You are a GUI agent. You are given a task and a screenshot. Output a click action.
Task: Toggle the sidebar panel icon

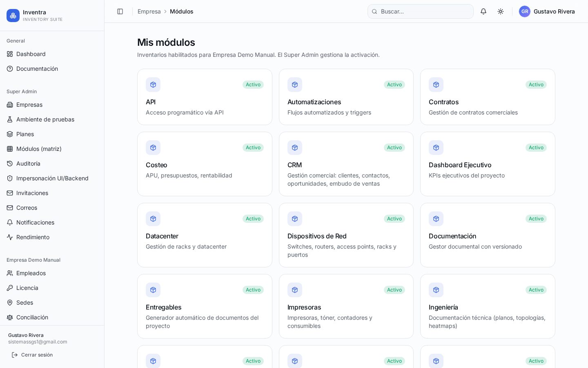click(x=120, y=11)
